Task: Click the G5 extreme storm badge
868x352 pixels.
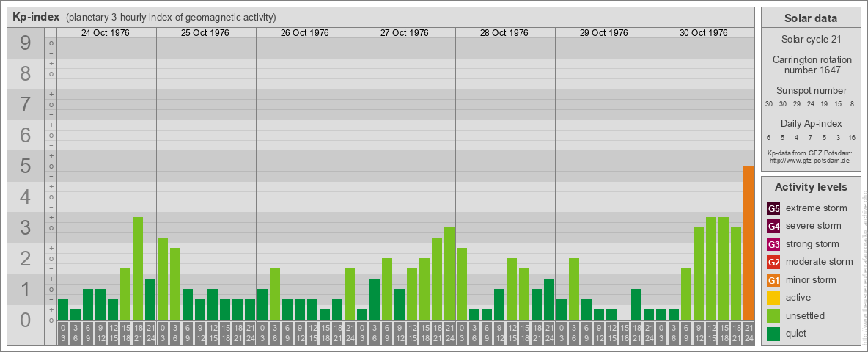Action: [773, 208]
